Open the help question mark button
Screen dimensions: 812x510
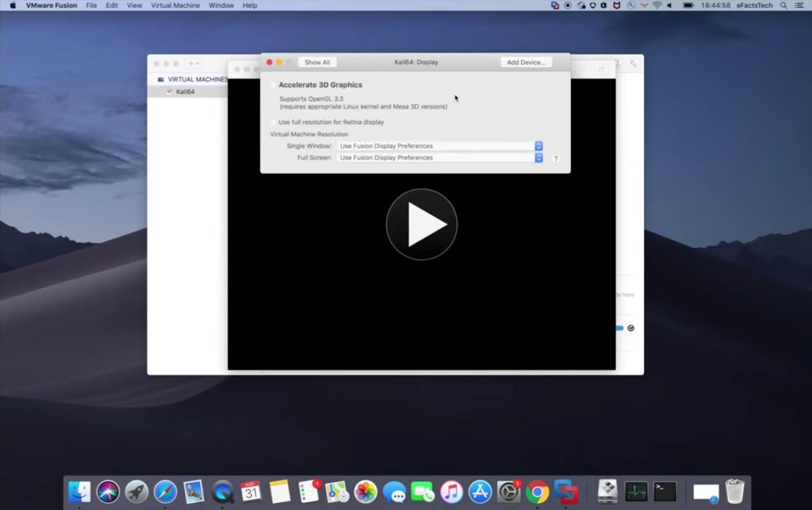coord(556,158)
